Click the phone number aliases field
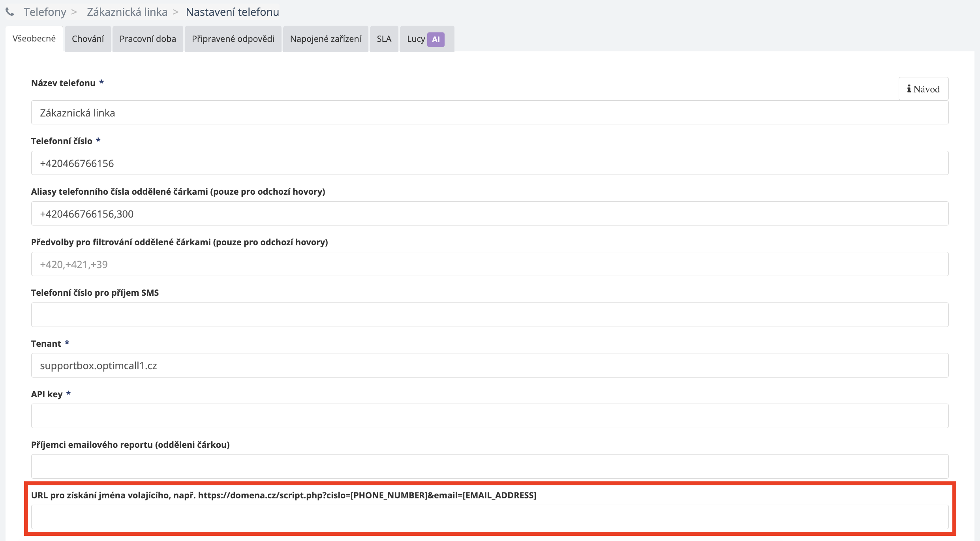 coord(490,214)
